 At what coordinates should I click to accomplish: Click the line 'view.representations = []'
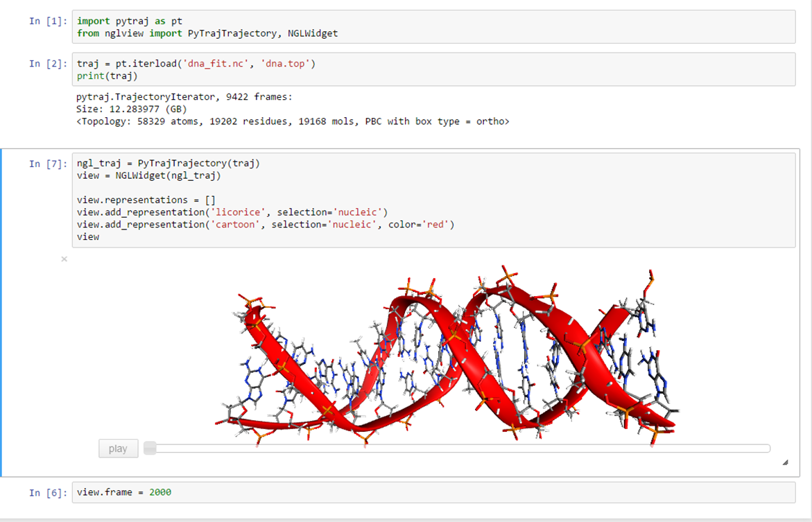coord(146,200)
